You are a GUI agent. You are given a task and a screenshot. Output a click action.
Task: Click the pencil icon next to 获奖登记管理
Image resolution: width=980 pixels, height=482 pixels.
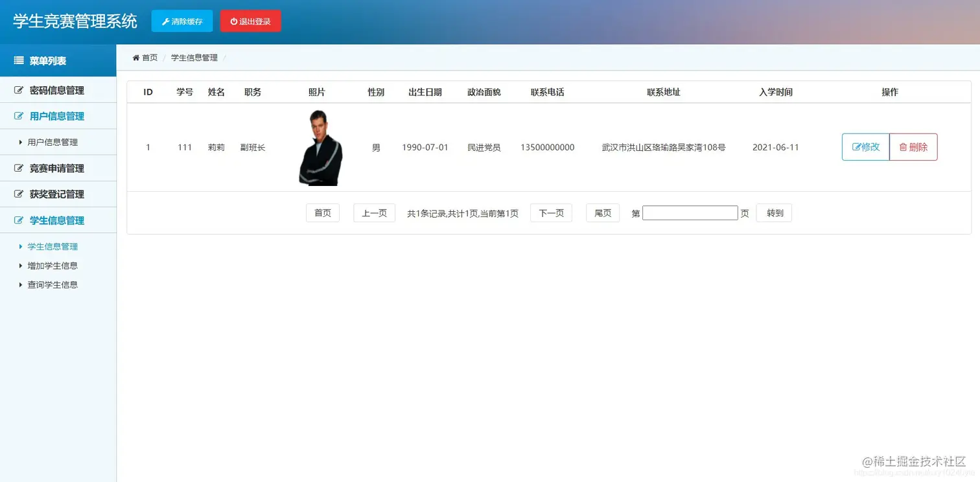[17, 194]
